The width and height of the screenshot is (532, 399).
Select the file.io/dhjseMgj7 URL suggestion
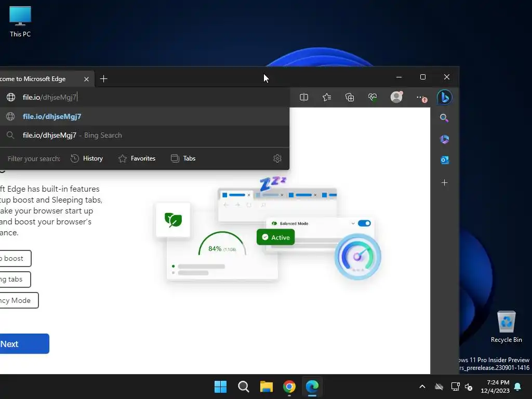coord(144,116)
